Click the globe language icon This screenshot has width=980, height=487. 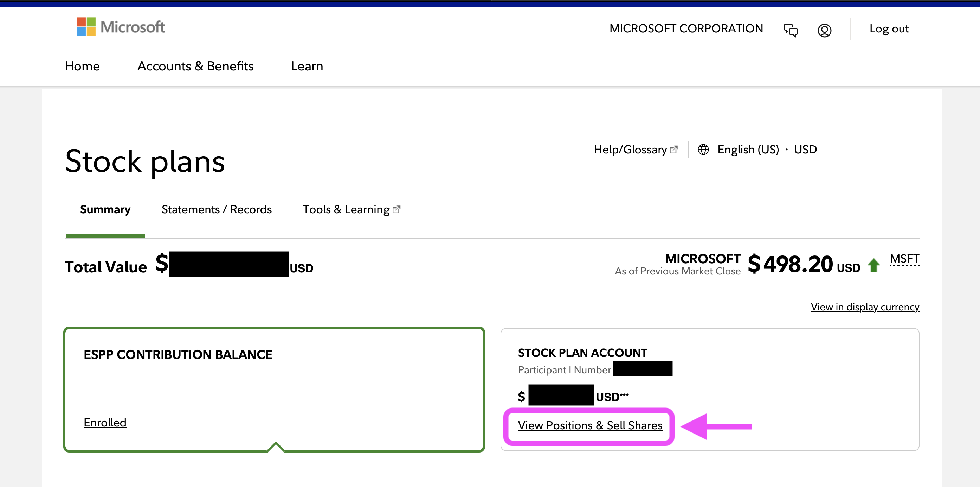click(x=703, y=150)
